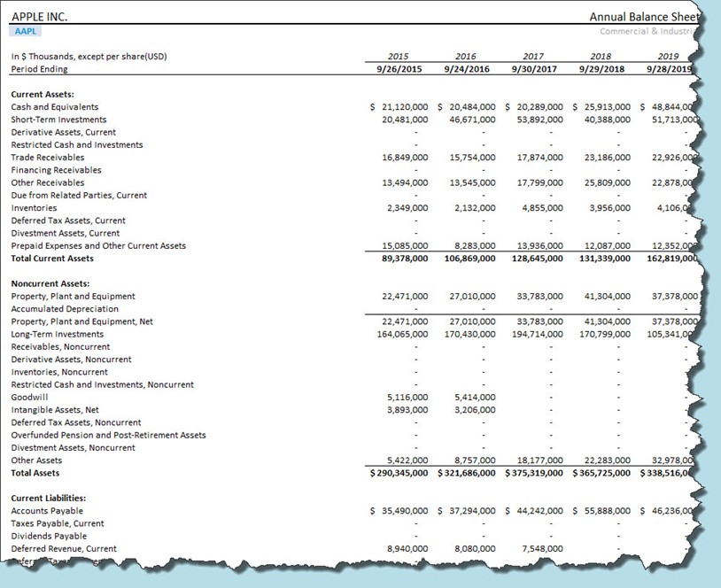The image size is (721, 588).
Task: Select total current assets value 128,645,000
Action: coord(538,259)
